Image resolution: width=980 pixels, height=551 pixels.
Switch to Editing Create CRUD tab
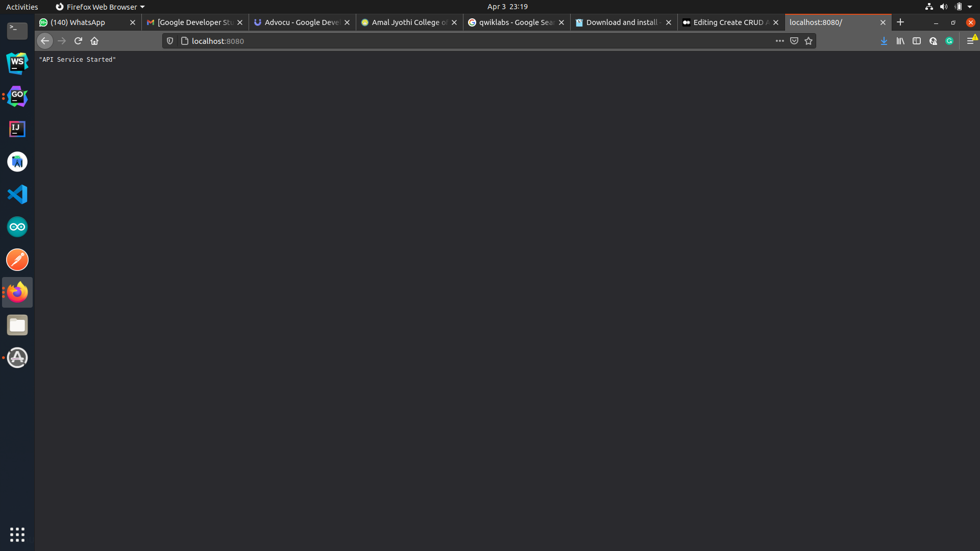(x=727, y=22)
